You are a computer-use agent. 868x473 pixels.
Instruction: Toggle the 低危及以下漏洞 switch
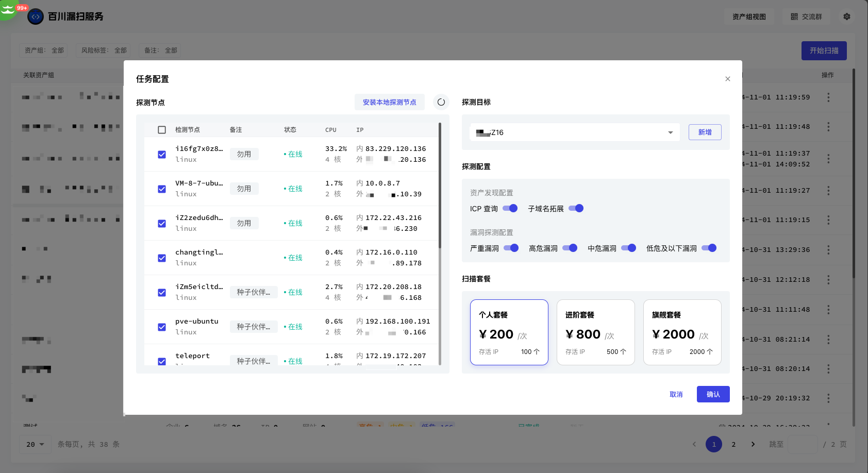tap(709, 248)
